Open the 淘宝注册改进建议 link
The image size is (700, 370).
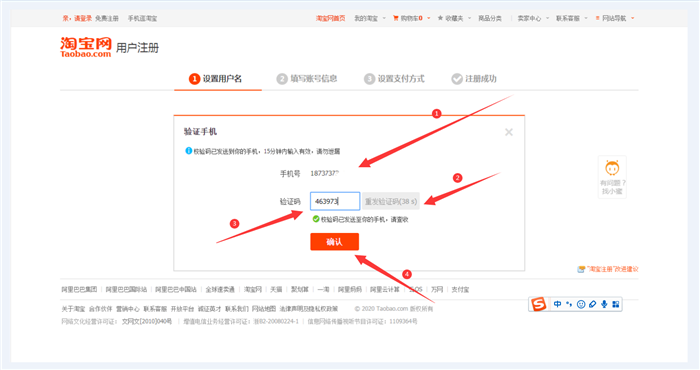(612, 269)
